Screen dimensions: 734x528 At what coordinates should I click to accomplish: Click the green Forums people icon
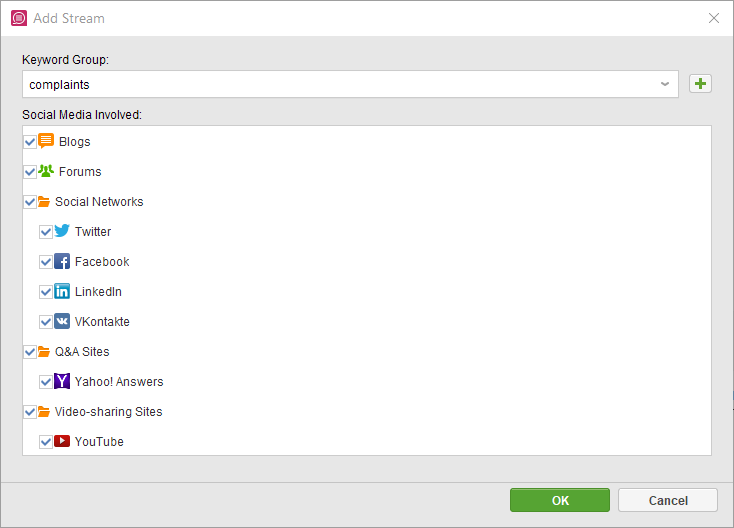[46, 171]
